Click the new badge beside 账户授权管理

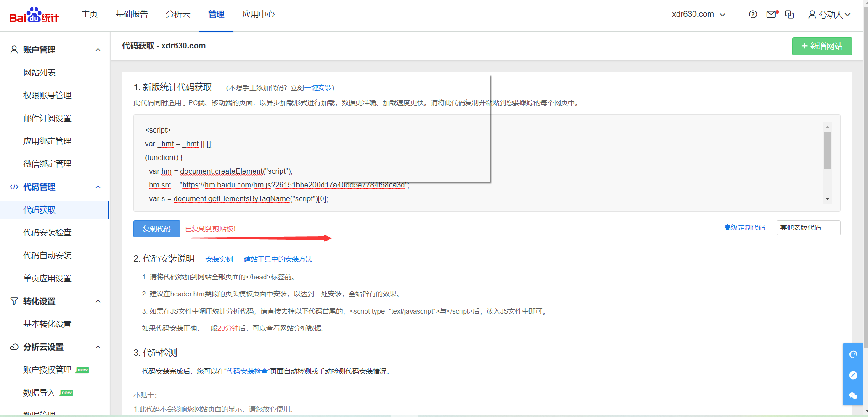(83, 369)
